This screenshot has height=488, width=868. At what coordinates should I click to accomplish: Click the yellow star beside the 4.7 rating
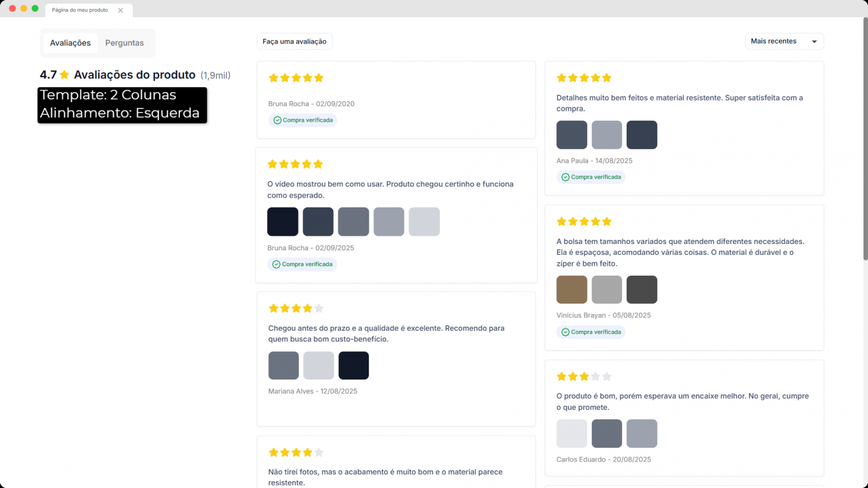click(x=64, y=75)
